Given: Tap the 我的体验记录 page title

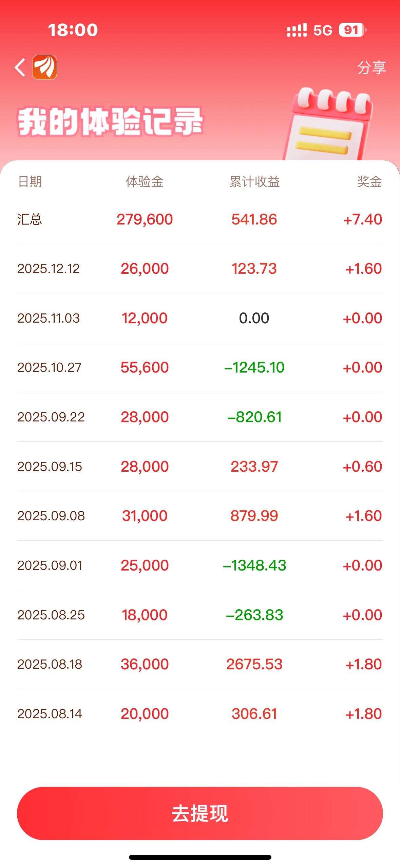Looking at the screenshot, I should 110,122.
